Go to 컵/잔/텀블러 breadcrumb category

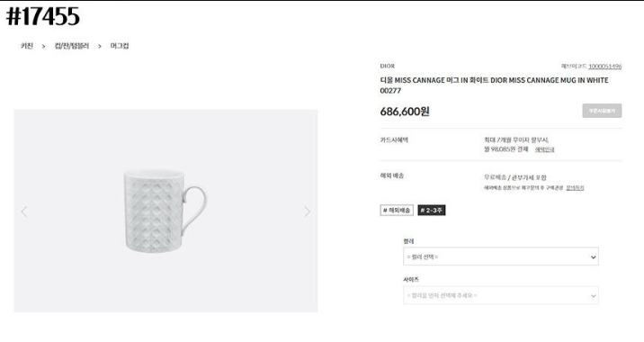coord(72,46)
